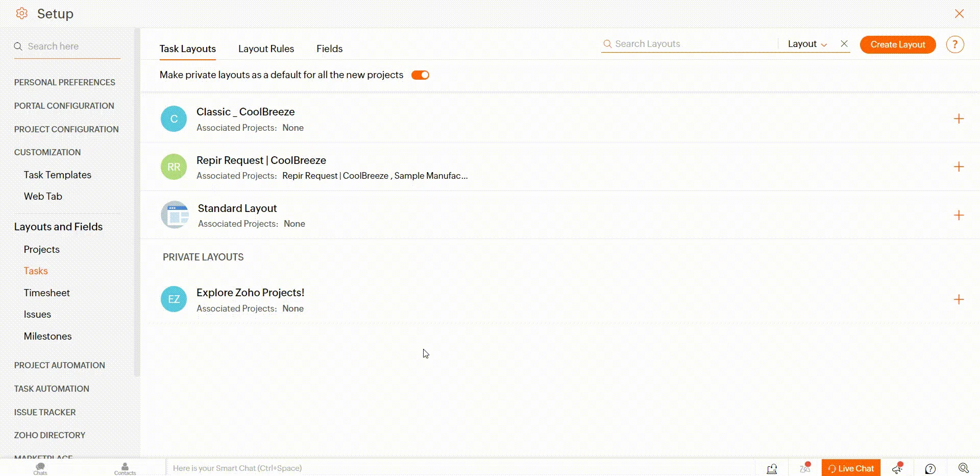Expand the Personal Preferences section

(65, 82)
